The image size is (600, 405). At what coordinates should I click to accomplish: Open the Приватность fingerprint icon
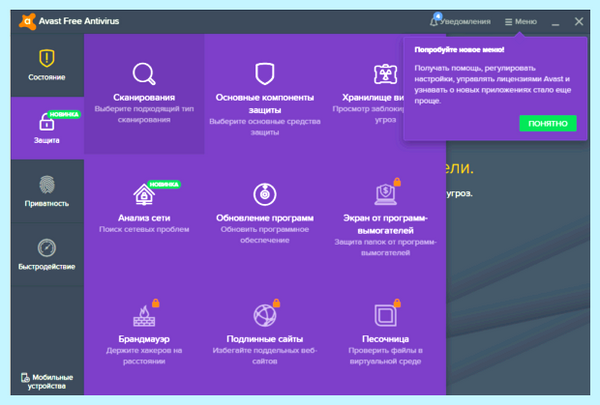(47, 185)
